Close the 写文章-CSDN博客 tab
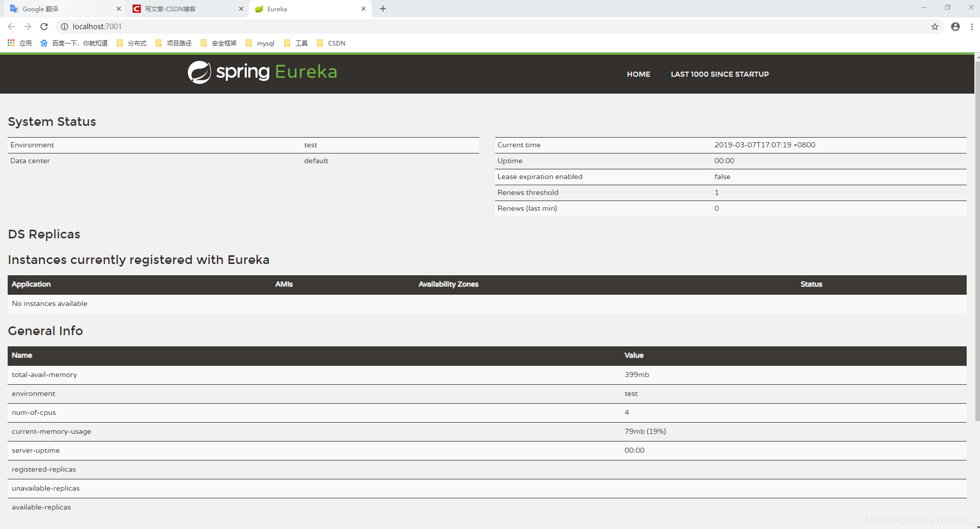980x529 pixels. (x=241, y=9)
